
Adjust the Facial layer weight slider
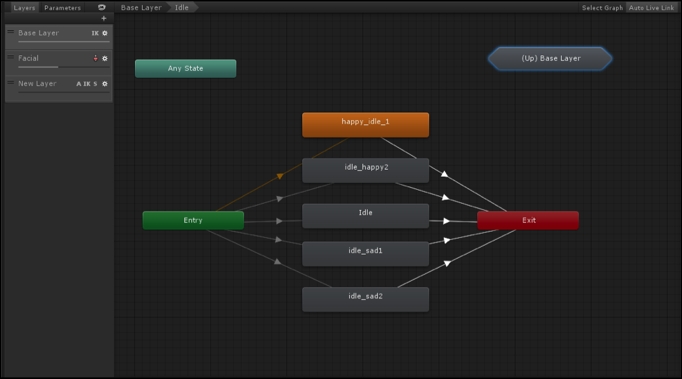pos(64,67)
